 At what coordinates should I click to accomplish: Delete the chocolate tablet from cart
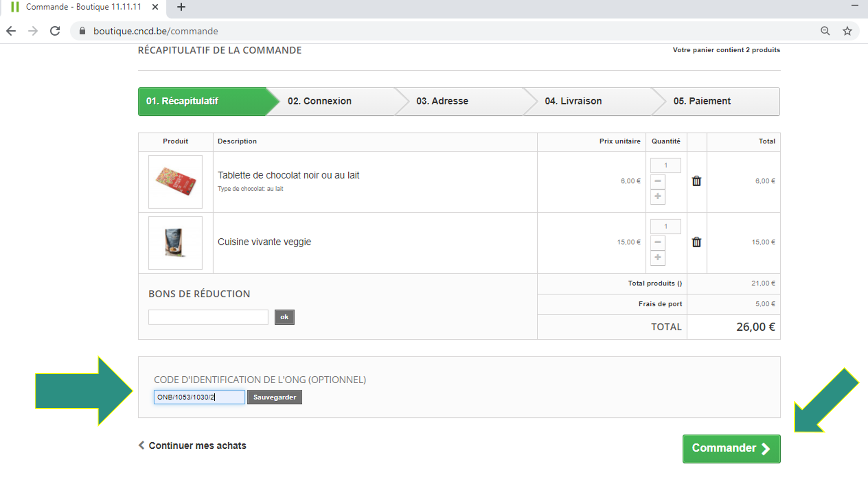[x=696, y=181]
